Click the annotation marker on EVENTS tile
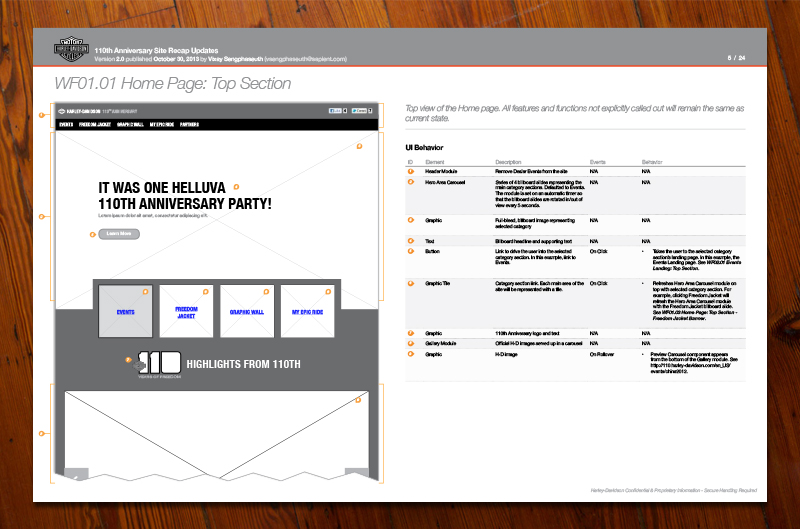The image size is (800, 529). coord(145,292)
